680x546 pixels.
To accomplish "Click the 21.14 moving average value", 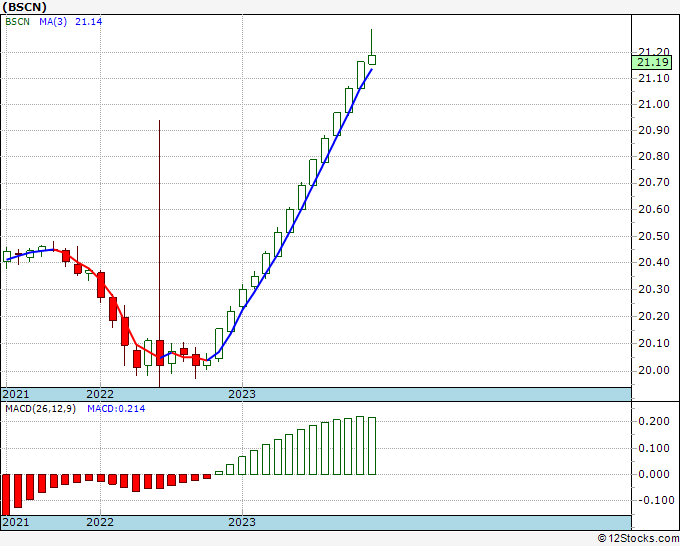I will point(88,22).
